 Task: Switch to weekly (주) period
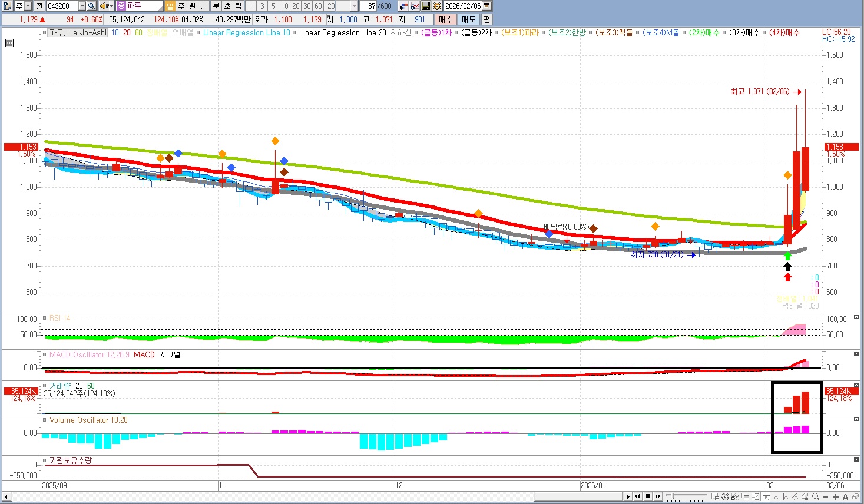pyautogui.click(x=181, y=6)
